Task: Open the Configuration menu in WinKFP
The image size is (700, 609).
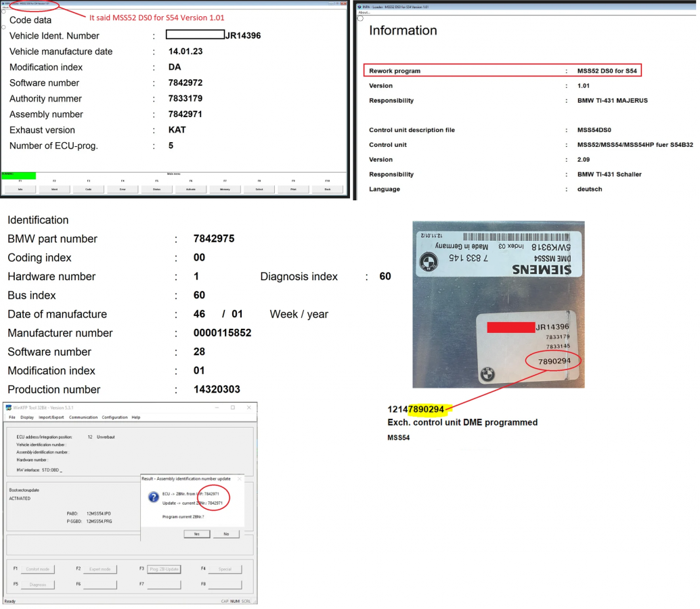Action: pos(114,417)
